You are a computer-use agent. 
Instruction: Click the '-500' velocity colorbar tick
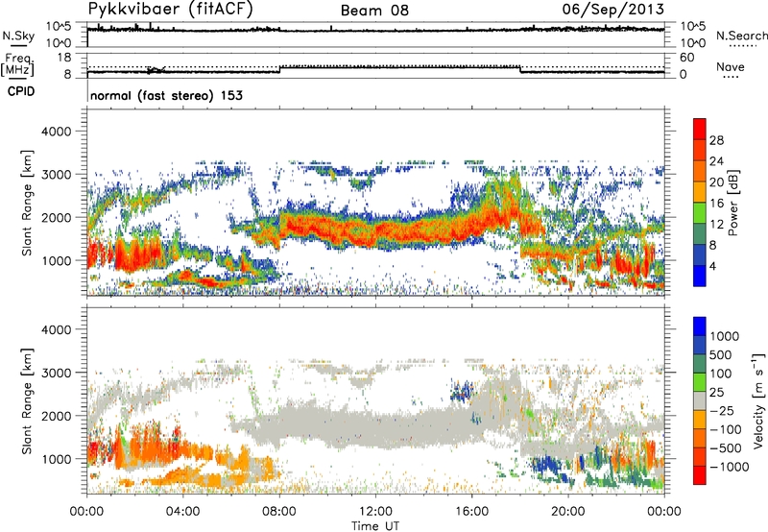pos(726,448)
